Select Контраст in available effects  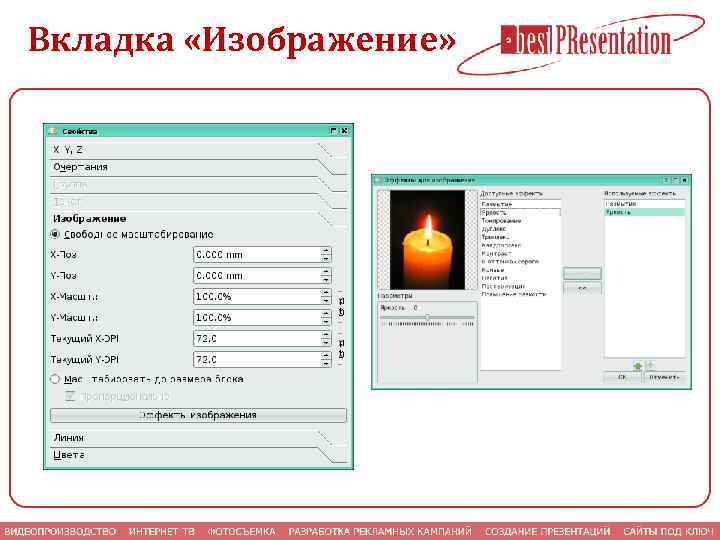tap(520, 253)
